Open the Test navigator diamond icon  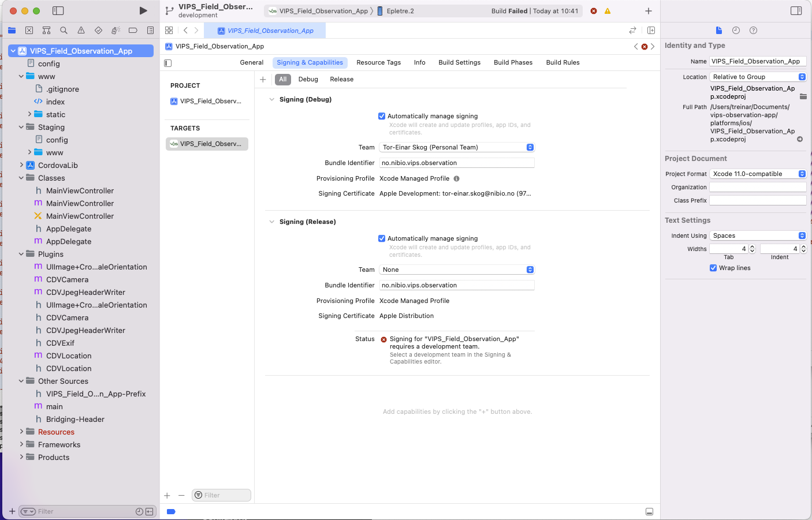point(98,31)
